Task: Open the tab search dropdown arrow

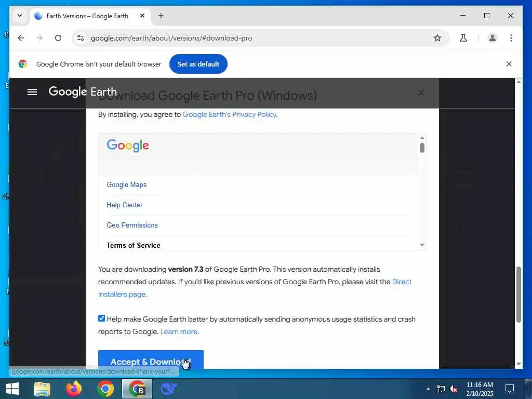Action: pos(20,16)
